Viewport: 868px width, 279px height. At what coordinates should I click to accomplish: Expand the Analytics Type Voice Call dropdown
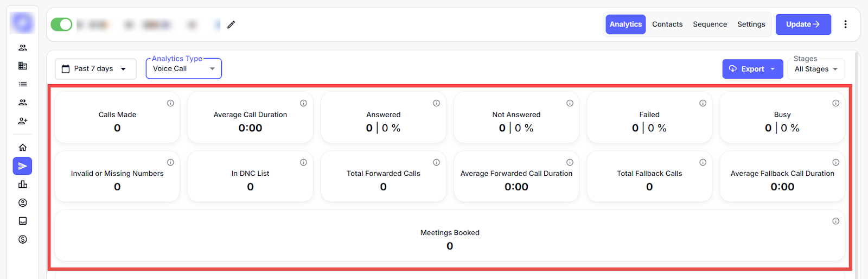[183, 69]
